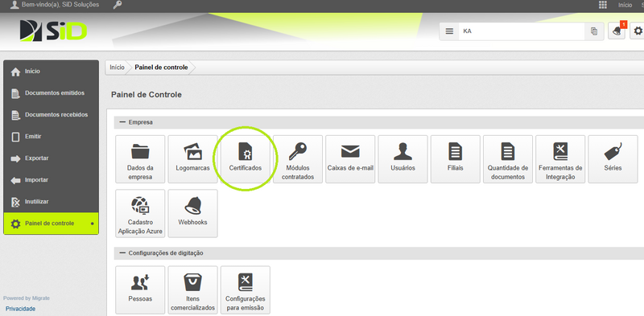Click the Bem-vindo(a), SiD Soluções text
Screen dimensions: 644x316
point(60,5)
